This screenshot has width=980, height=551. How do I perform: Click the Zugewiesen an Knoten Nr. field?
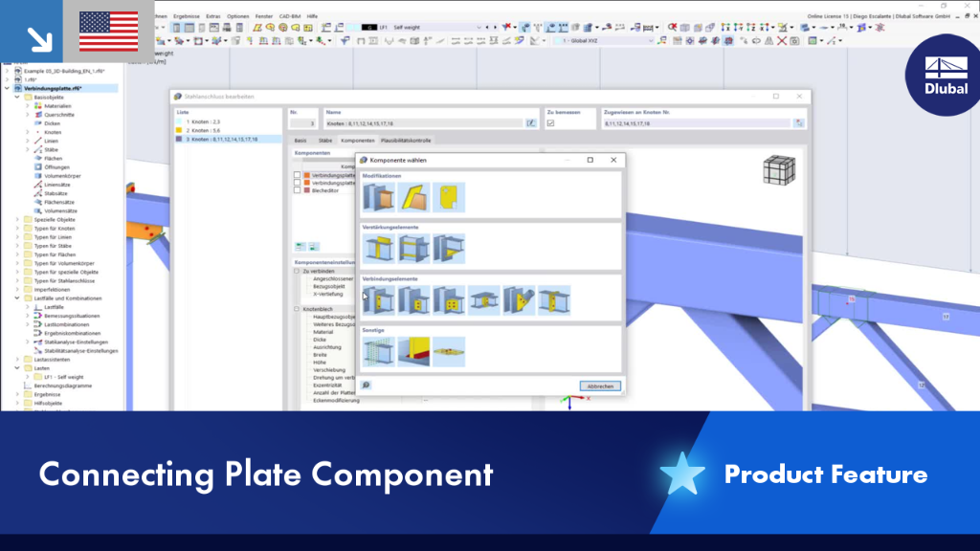[697, 123]
